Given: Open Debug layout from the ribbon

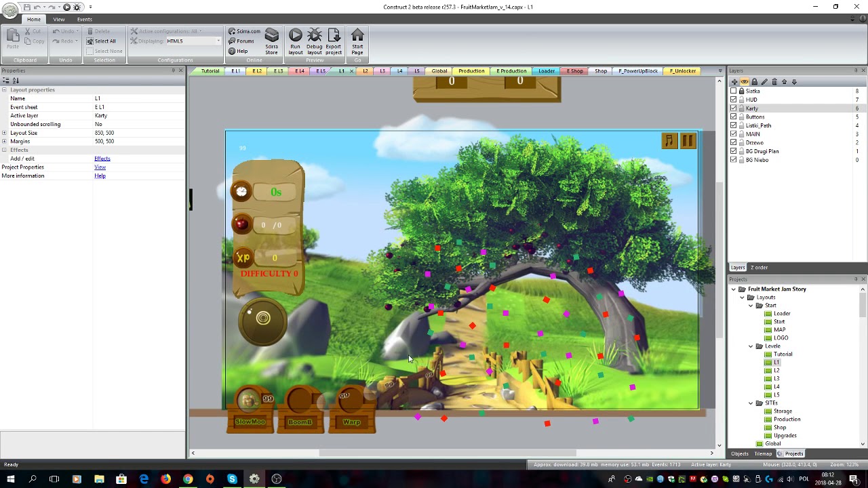Looking at the screenshot, I should pyautogui.click(x=315, y=42).
